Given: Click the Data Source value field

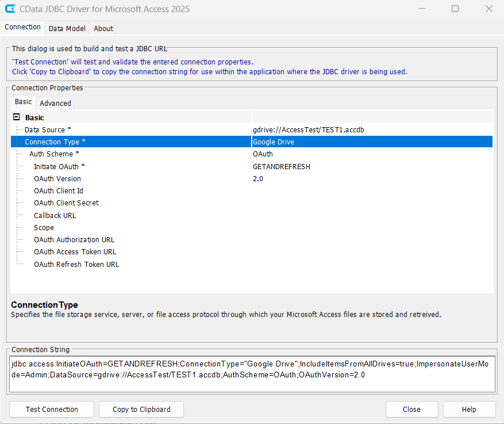Looking at the screenshot, I should [x=371, y=130].
